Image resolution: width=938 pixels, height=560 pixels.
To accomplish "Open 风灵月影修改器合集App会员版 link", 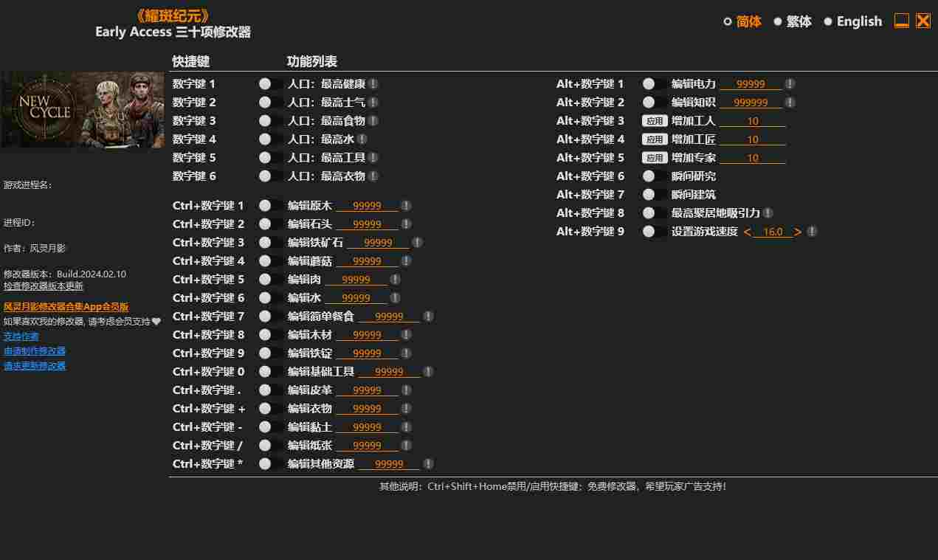I will coord(66,307).
